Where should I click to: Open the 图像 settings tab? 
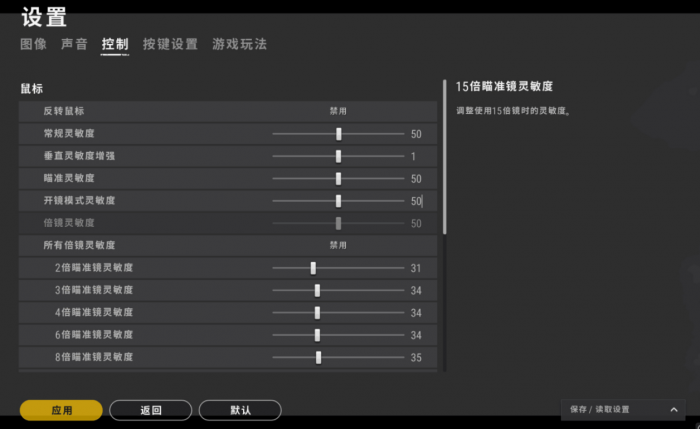(33, 44)
